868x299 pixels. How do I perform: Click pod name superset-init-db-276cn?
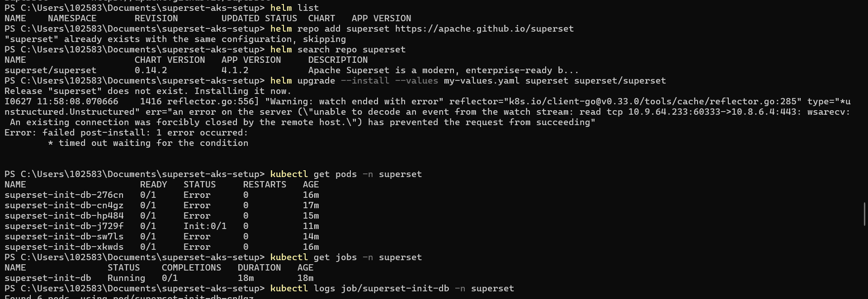click(x=64, y=195)
